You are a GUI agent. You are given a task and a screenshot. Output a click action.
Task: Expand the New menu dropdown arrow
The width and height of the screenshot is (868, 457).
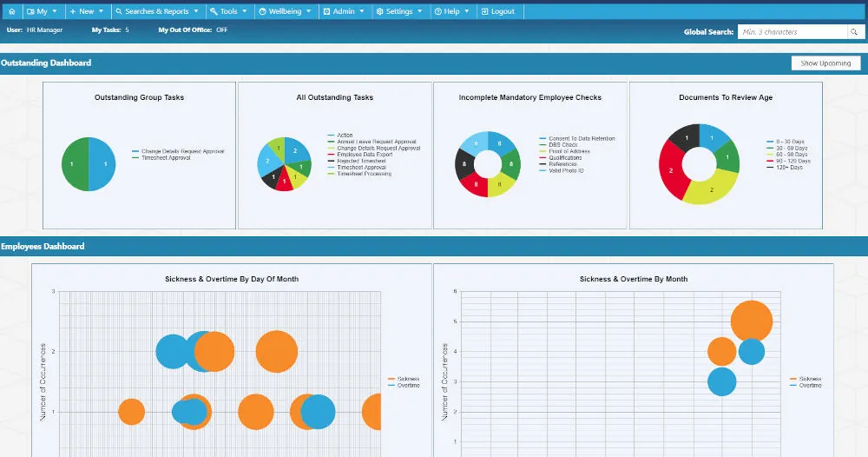click(x=101, y=11)
